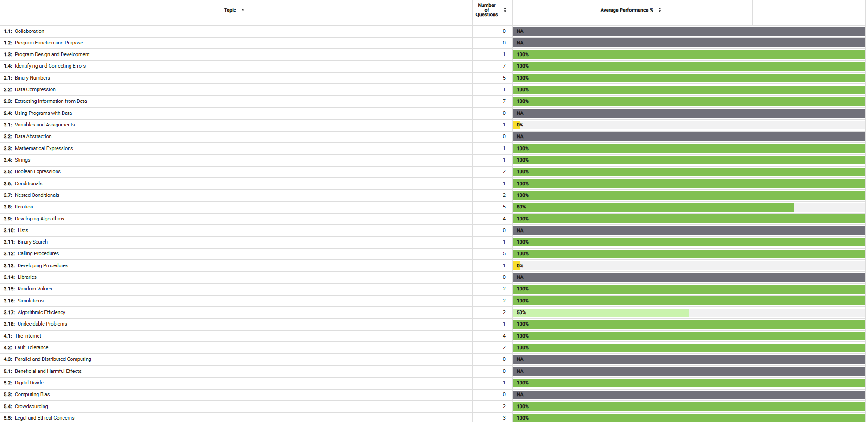Open 1.4 Identifying and Correcting Errors
The width and height of the screenshot is (868, 422).
coord(44,66)
